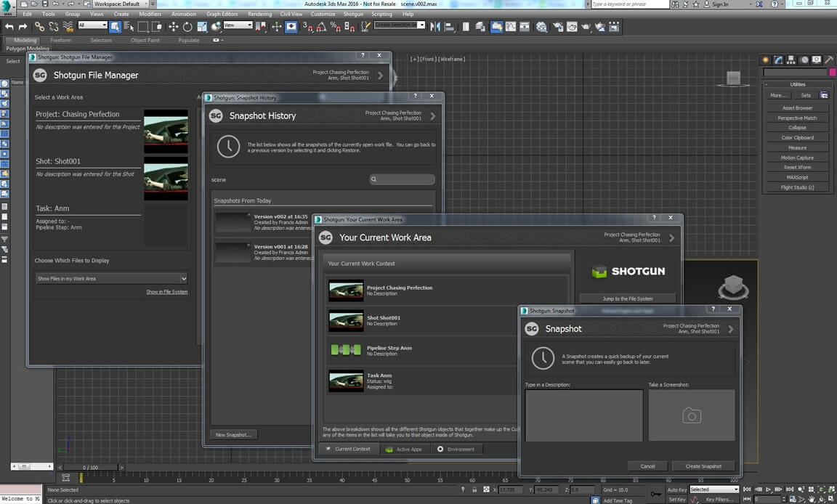Click the magenta object color swatch
837x504 pixels.
click(831, 73)
